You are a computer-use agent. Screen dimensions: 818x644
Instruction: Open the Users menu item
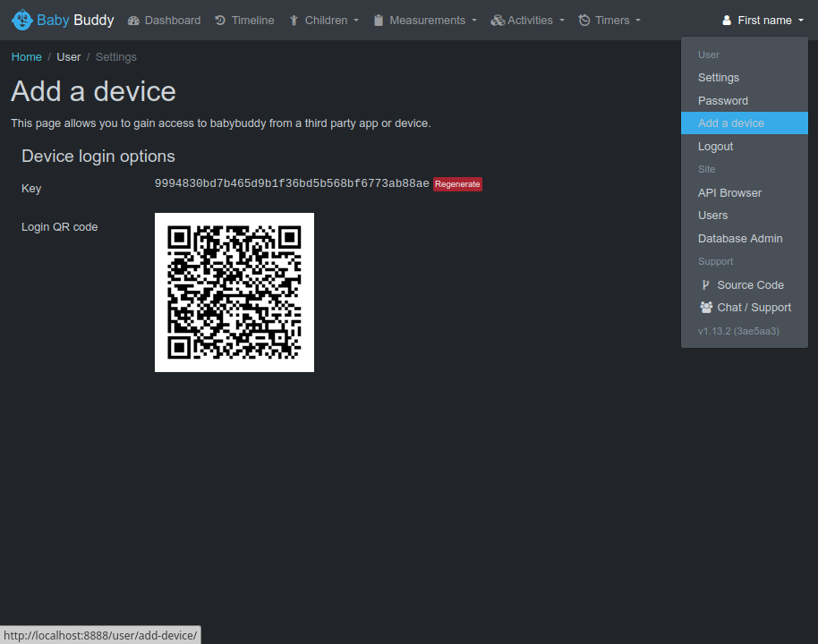click(745, 216)
